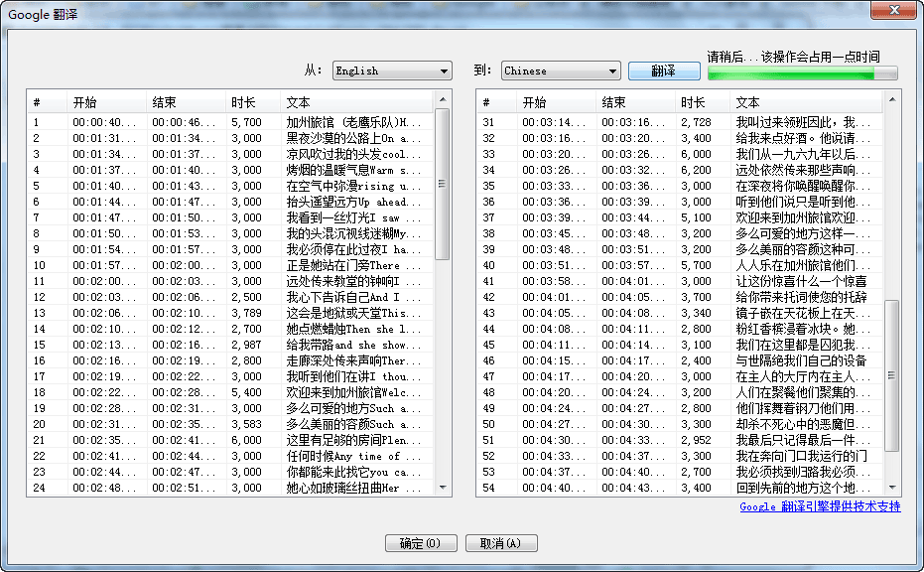Viewport: 924px width, 572px height.
Task: Cancel with the 取消(A) button
Action: [501, 543]
